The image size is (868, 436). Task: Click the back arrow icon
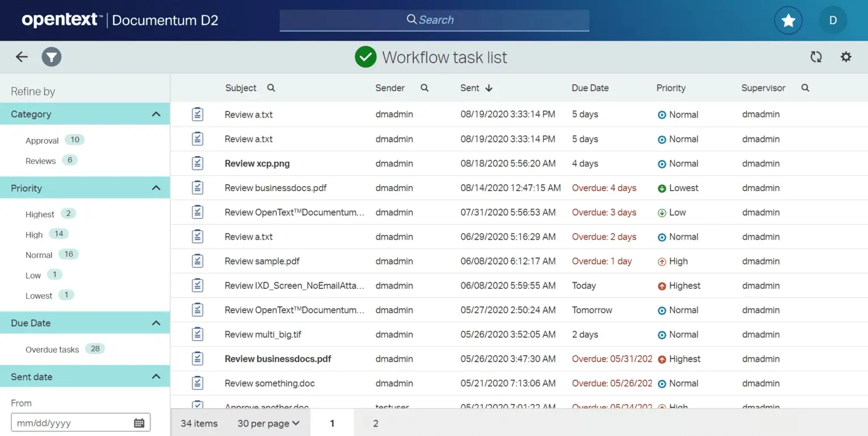[x=22, y=57]
